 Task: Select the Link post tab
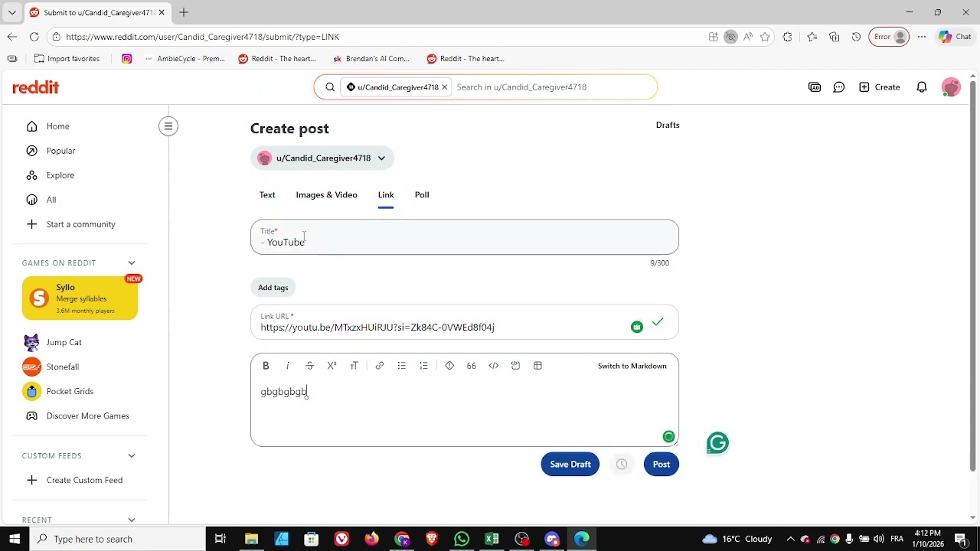386,195
